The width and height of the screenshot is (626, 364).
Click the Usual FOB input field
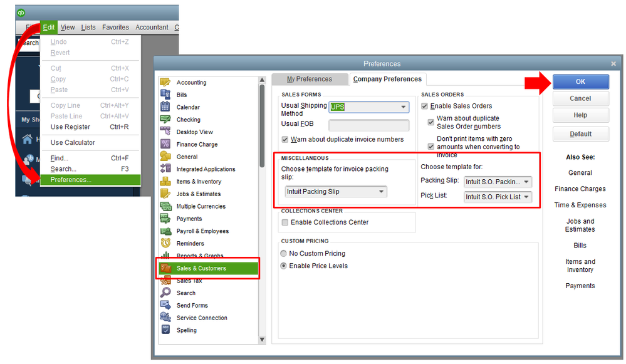point(369,125)
